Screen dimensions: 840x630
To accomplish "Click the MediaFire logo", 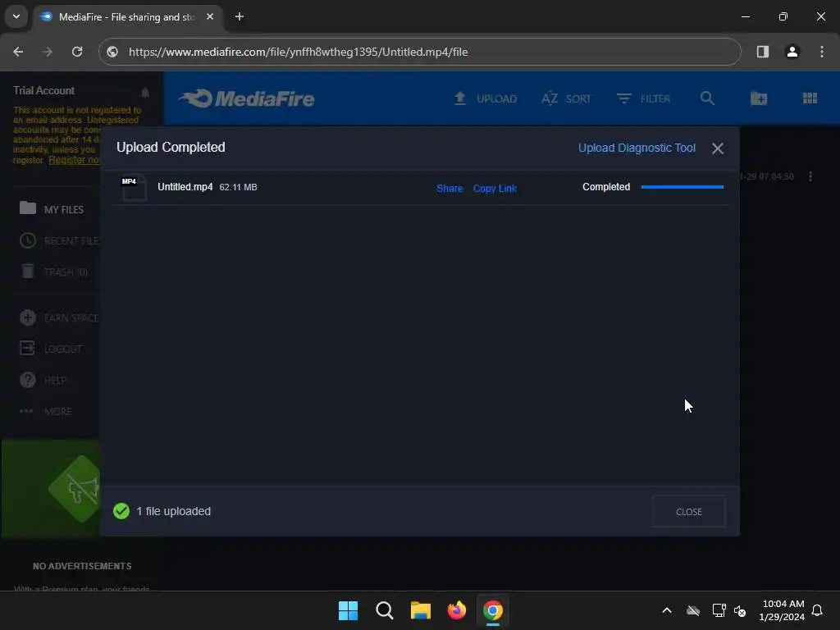I will [246, 98].
